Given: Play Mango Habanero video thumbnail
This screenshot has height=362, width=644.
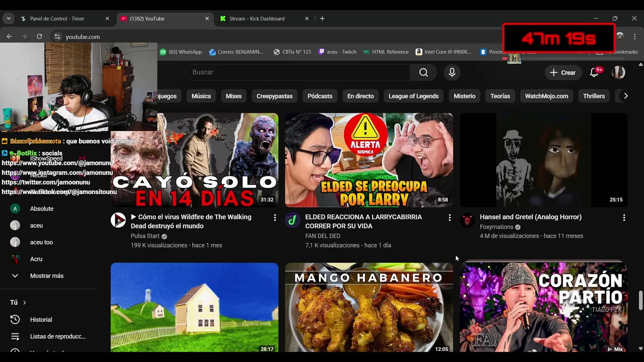Looking at the screenshot, I should (x=369, y=307).
